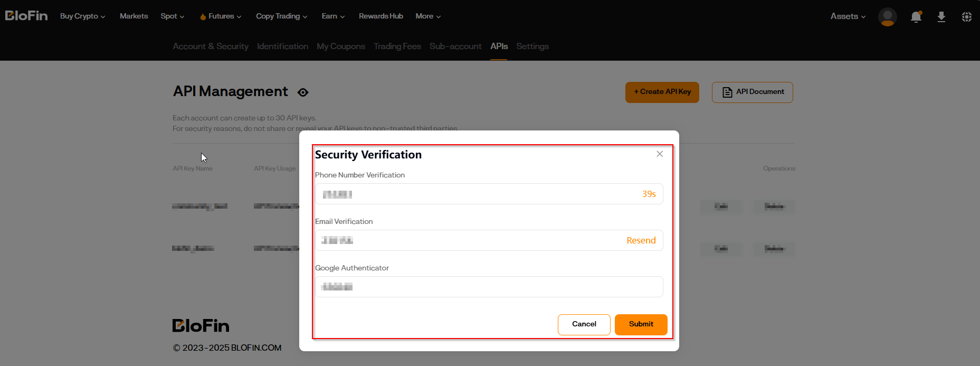Focus the Email Verification code field
This screenshot has height=366, width=980.
pyautogui.click(x=489, y=240)
